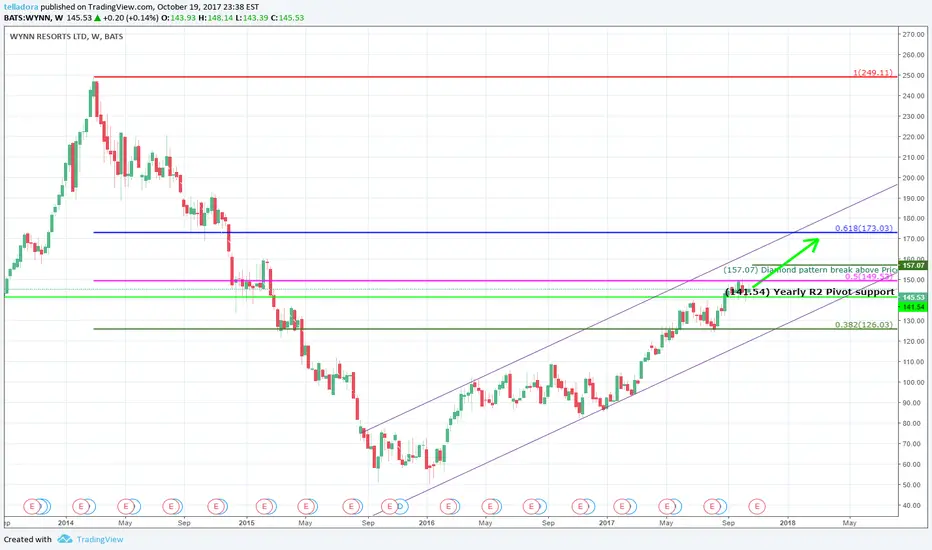Click the C:145.53 close value in header

pyautogui.click(x=287, y=18)
